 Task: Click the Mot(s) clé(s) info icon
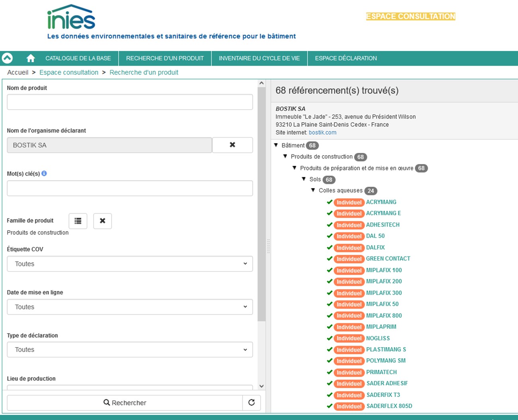click(44, 174)
